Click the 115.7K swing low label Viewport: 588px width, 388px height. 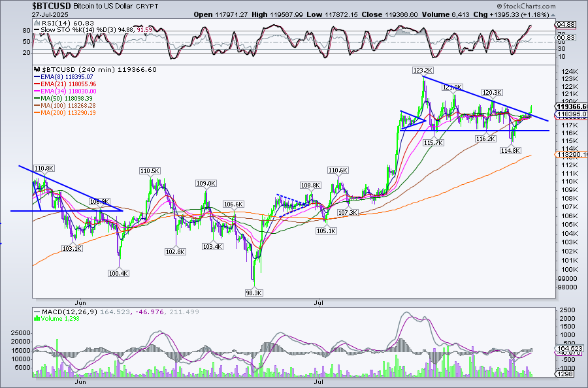434,143
